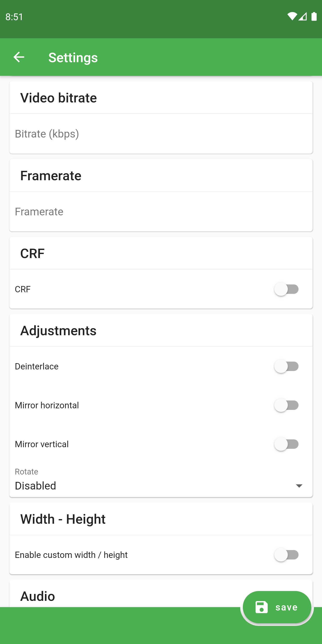Click the floppy disk save icon
The height and width of the screenshot is (644, 322).
pyautogui.click(x=261, y=607)
